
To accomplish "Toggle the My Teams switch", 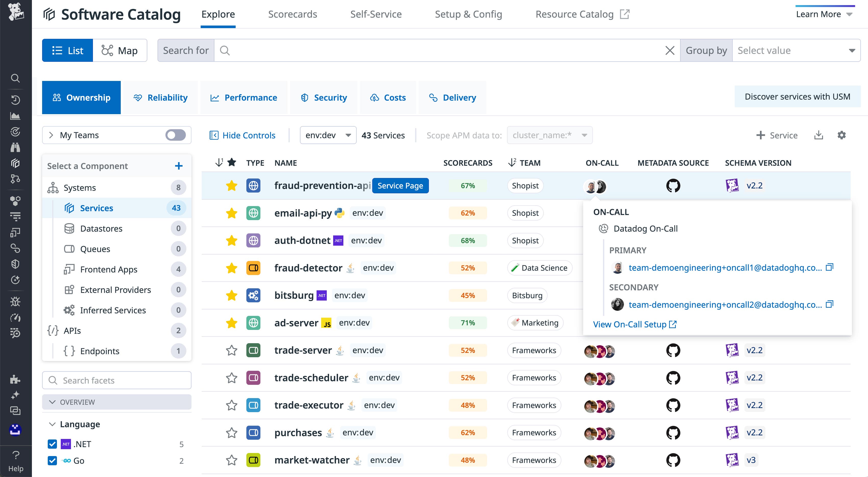I will (x=176, y=135).
